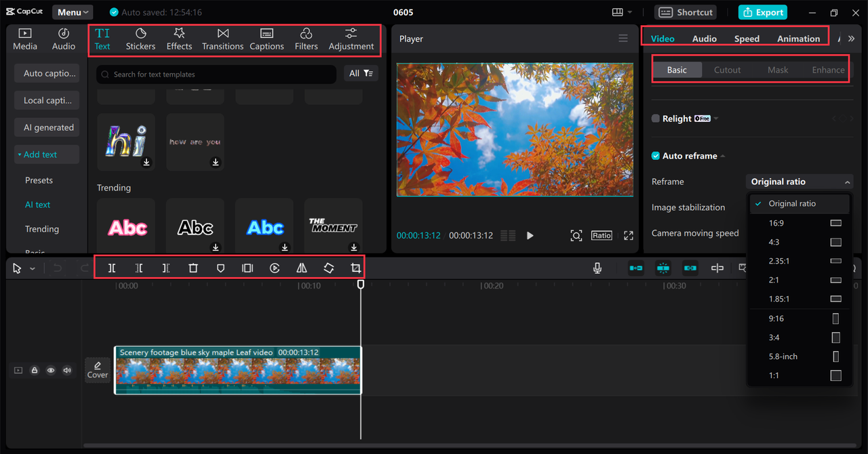The height and width of the screenshot is (454, 868).
Task: Open the Shortcut button
Action: [686, 12]
